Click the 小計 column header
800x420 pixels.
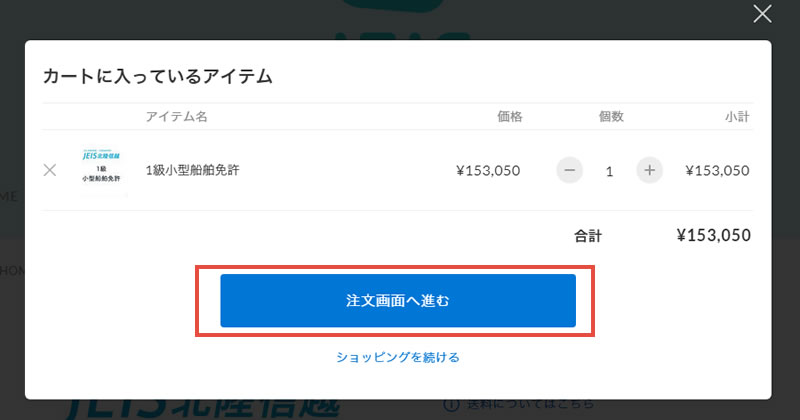pyautogui.click(x=737, y=117)
